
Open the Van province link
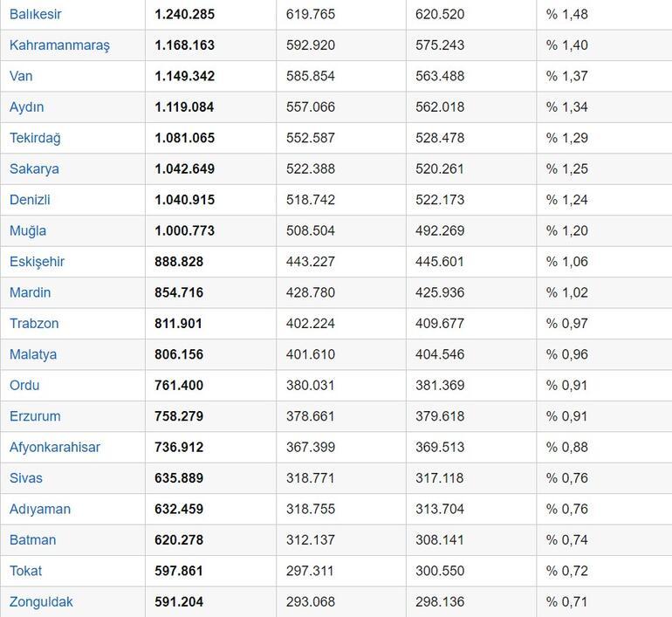pyautogui.click(x=21, y=76)
